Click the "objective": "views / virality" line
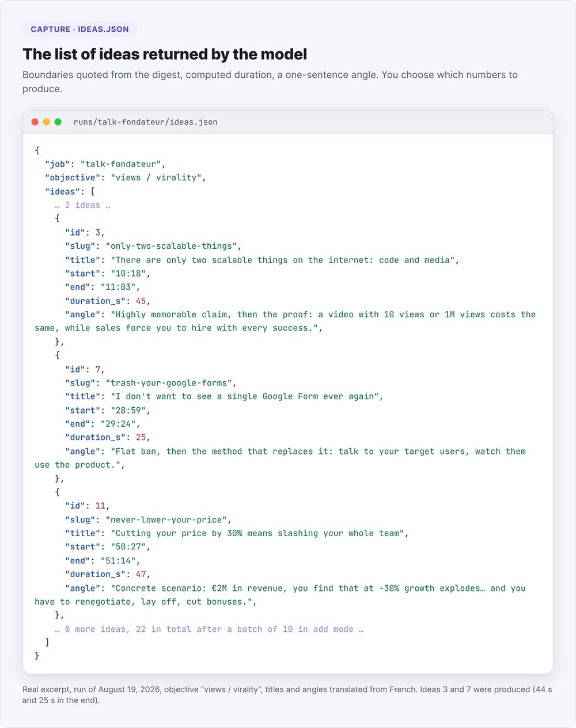Screen dimensions: 576x728 point(126,177)
